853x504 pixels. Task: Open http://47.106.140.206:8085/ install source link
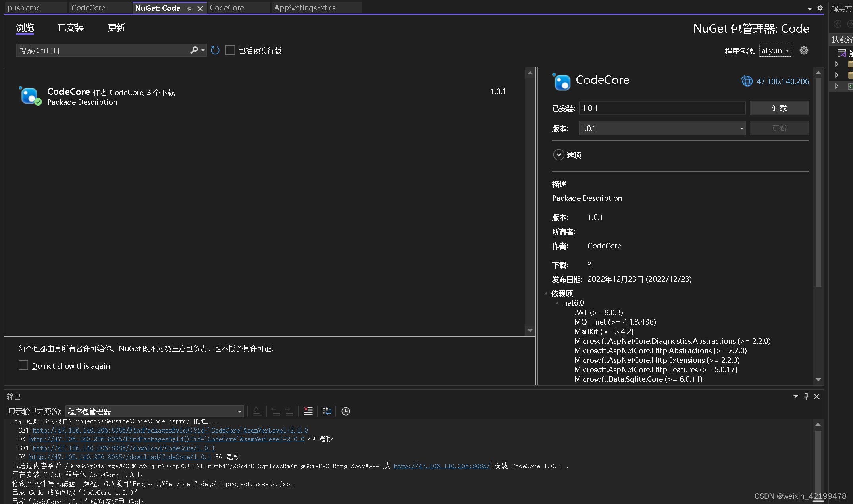pos(442,466)
